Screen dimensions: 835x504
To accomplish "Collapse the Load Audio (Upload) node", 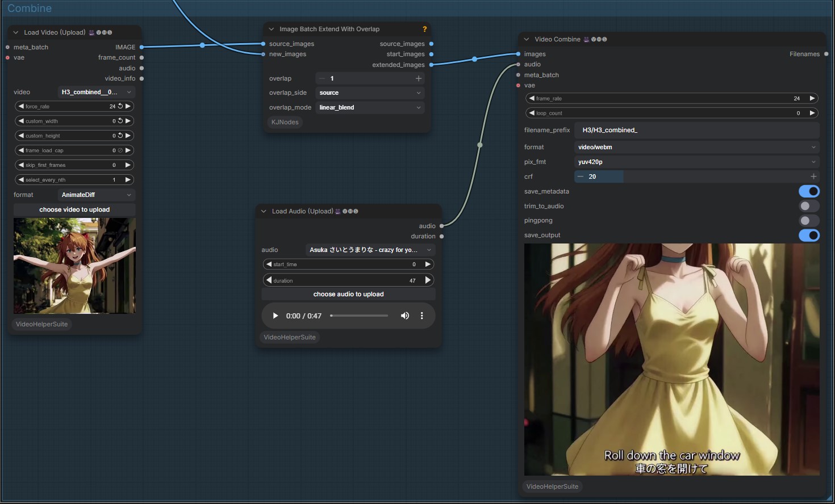I will tap(264, 211).
